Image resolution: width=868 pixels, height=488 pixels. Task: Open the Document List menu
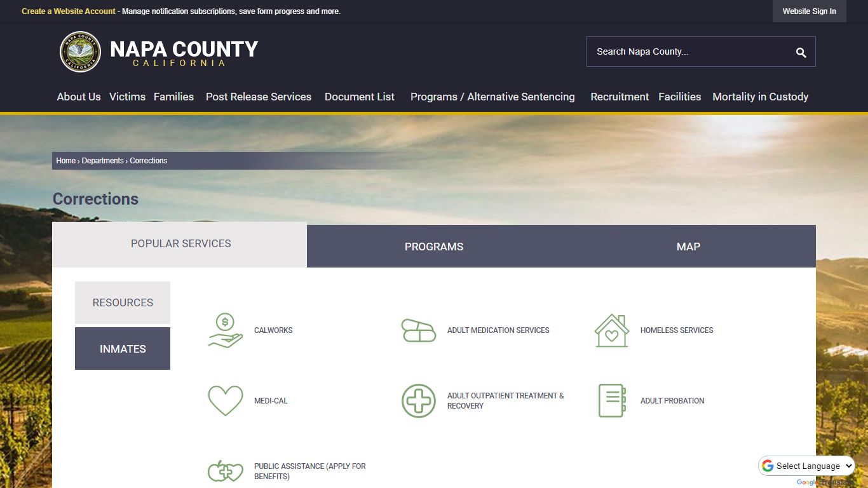(x=360, y=97)
